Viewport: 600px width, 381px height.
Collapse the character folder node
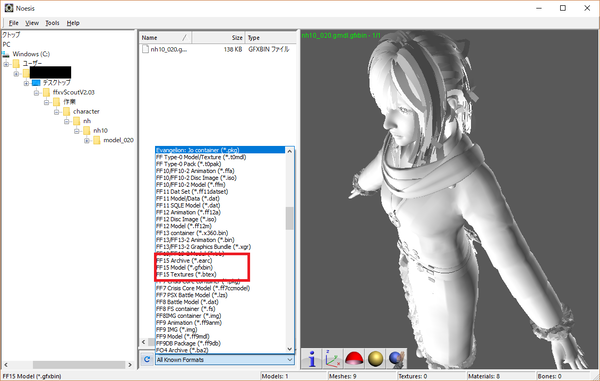56,111
